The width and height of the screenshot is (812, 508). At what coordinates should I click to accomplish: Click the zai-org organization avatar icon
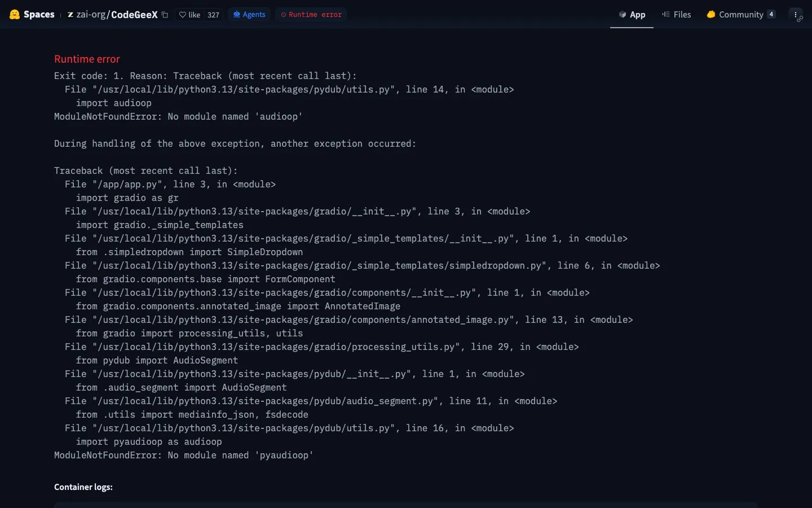(70, 15)
